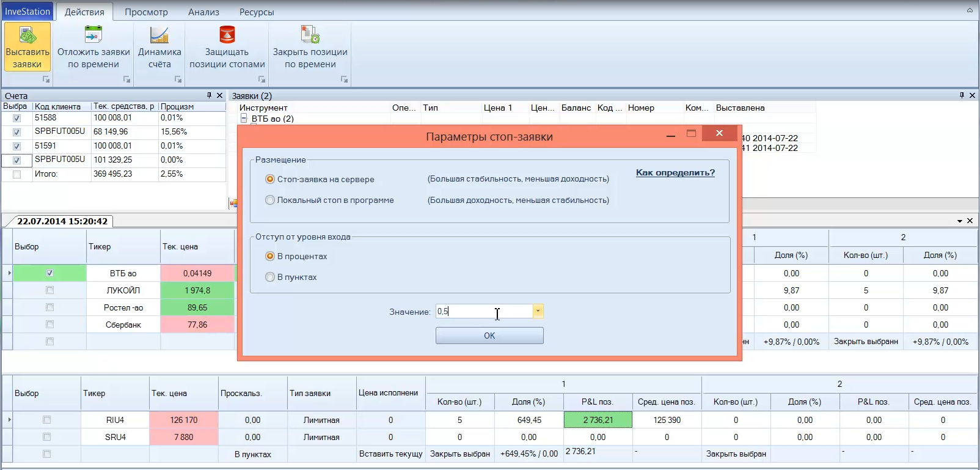
Task: Minimize the Параметры стоп-заявки dialog
Action: tap(671, 136)
